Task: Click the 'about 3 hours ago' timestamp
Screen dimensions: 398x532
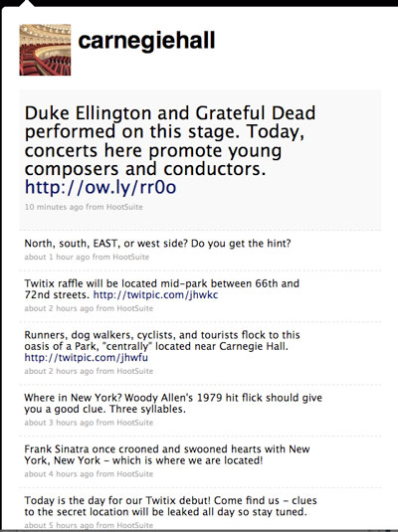Action: click(x=59, y=423)
